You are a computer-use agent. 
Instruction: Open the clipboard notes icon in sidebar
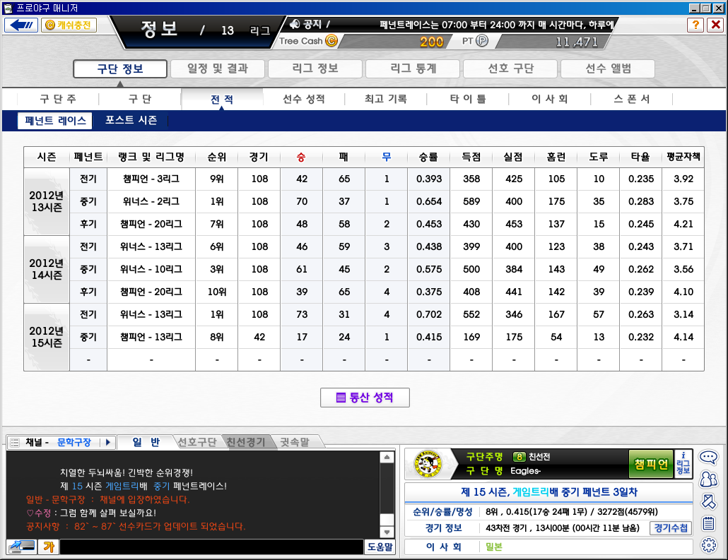(708, 524)
